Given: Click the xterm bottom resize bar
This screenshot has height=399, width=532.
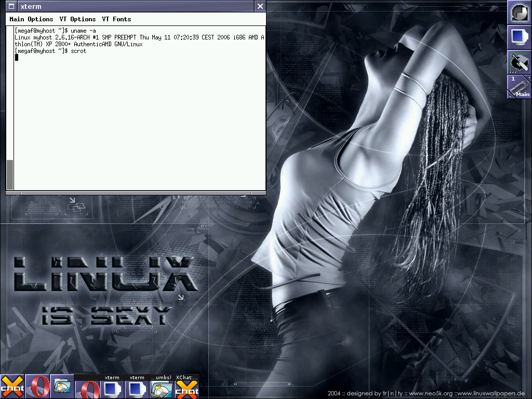Looking at the screenshot, I should point(136,193).
